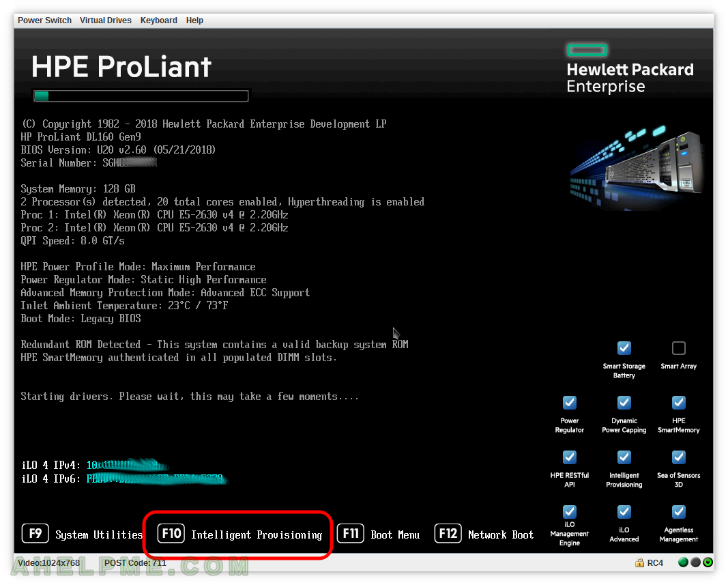
Task: Open the Virtual Drives menu
Action: click(x=105, y=20)
